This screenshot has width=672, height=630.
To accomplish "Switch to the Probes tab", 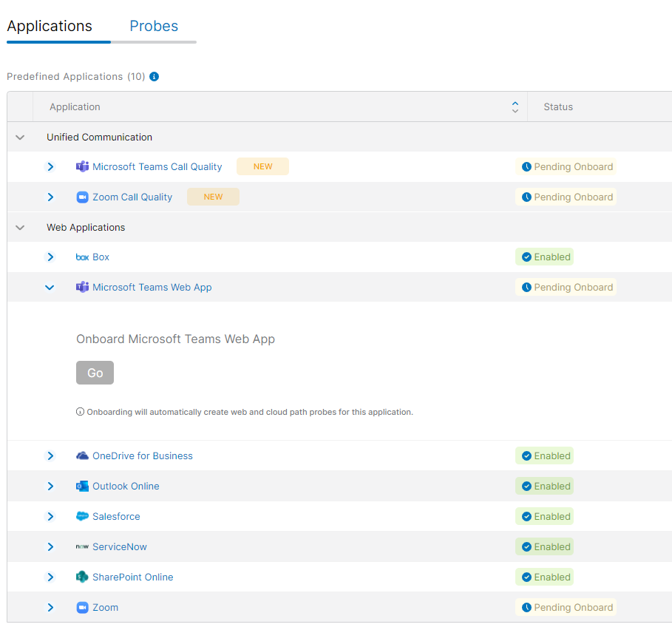I will pyautogui.click(x=153, y=26).
